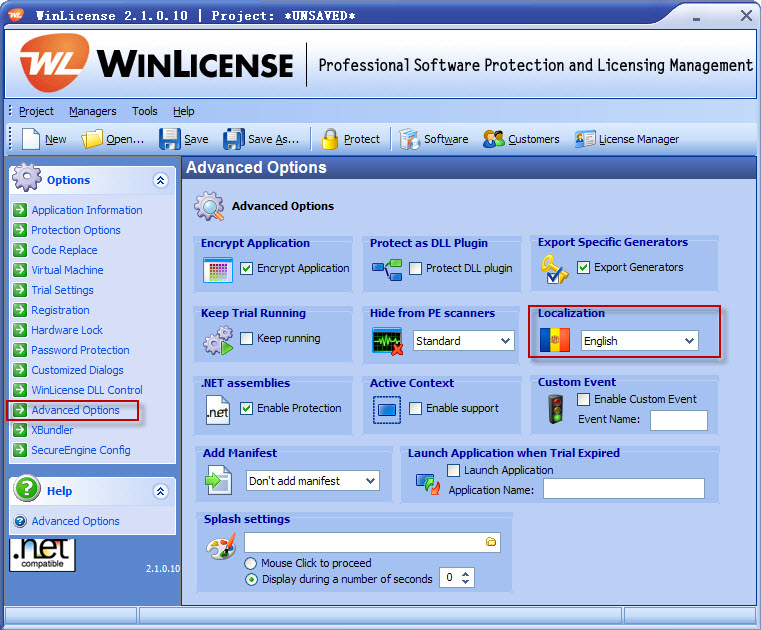Increase the splash display seconds stepper
The width and height of the screenshot is (761, 630).
click(x=467, y=574)
